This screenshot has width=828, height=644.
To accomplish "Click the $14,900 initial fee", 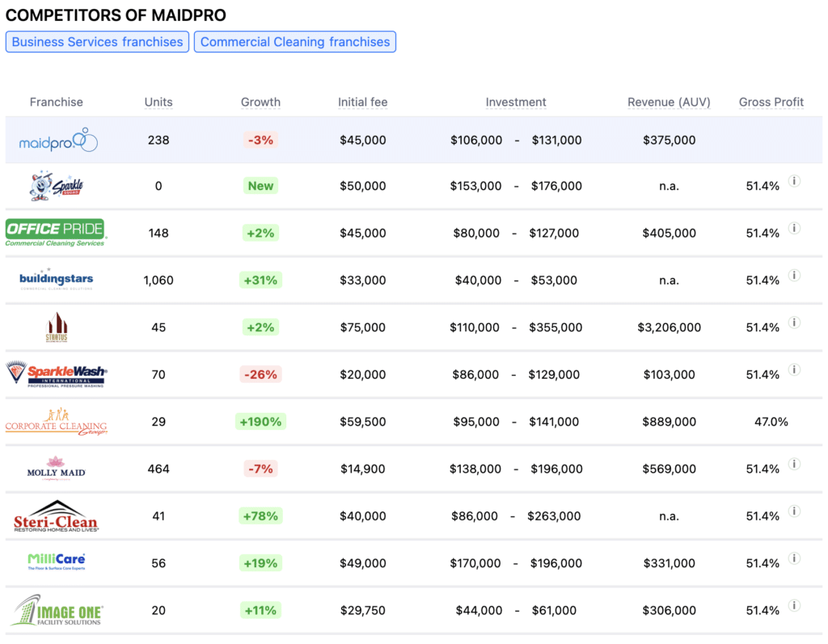I will click(x=363, y=469).
